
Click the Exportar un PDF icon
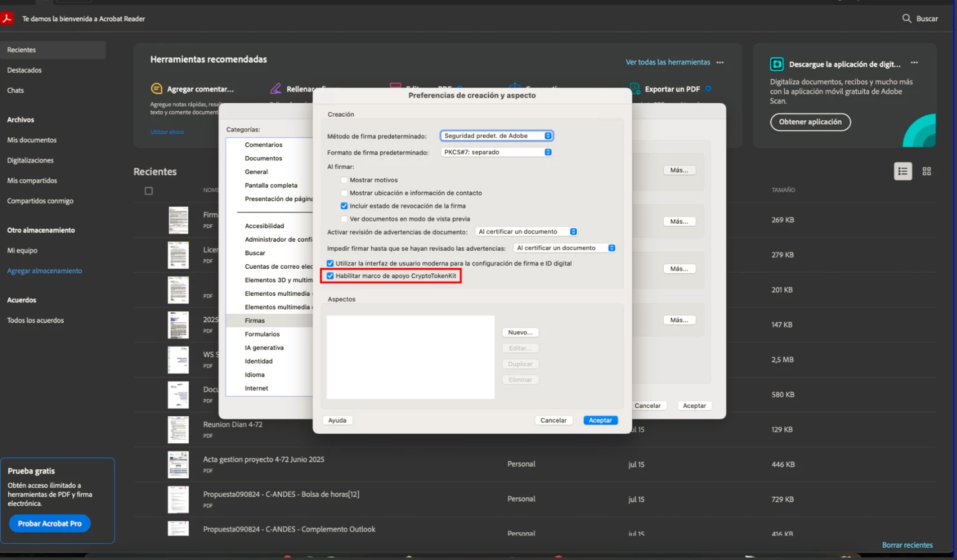pos(635,88)
